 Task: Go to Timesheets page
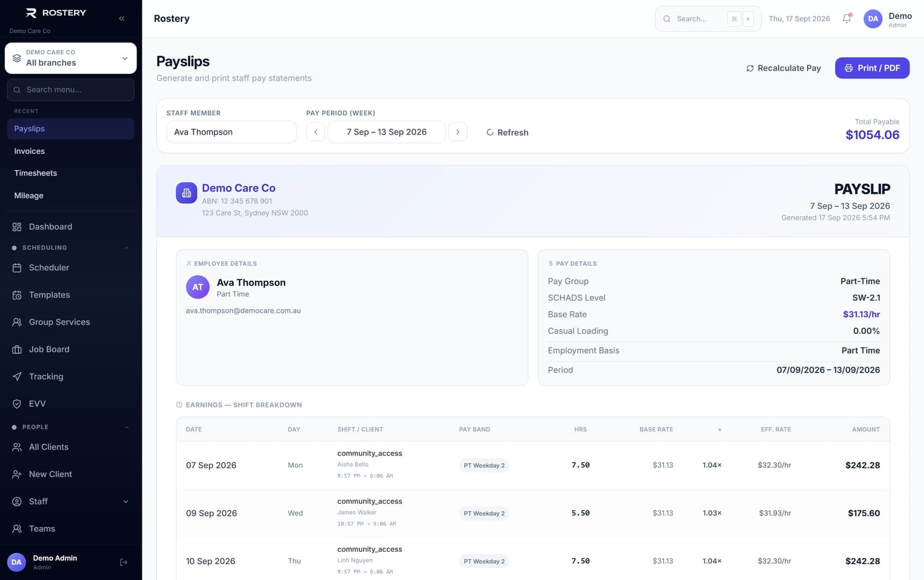(71, 173)
